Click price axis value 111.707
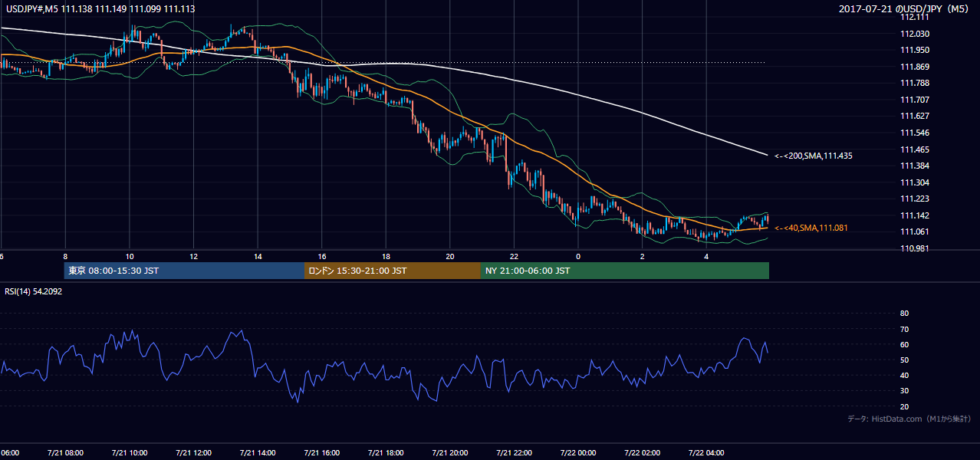 pos(915,100)
